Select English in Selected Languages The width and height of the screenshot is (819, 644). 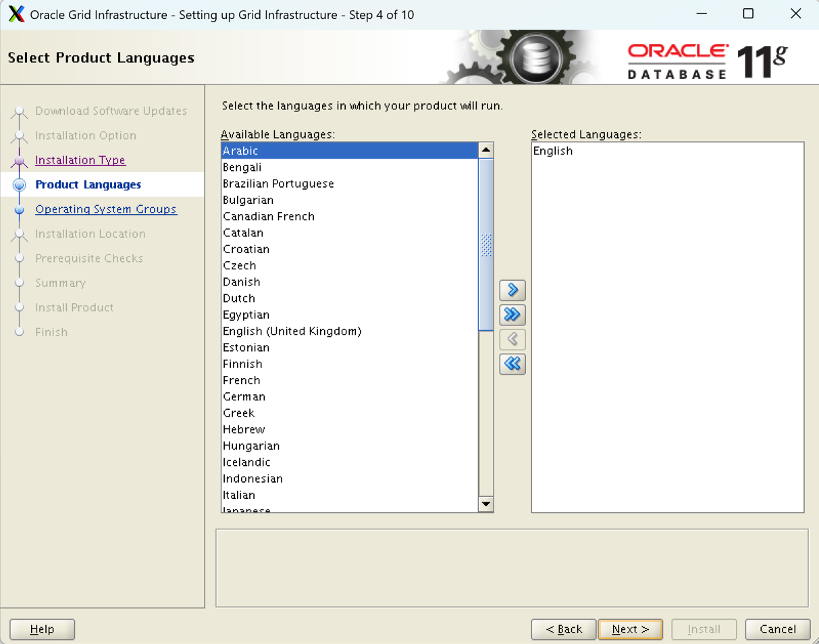click(668, 151)
